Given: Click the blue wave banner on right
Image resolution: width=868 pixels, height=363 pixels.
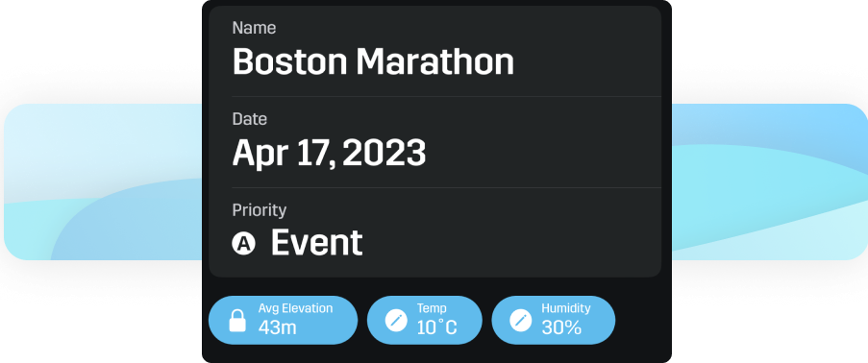Looking at the screenshot, I should [769, 182].
